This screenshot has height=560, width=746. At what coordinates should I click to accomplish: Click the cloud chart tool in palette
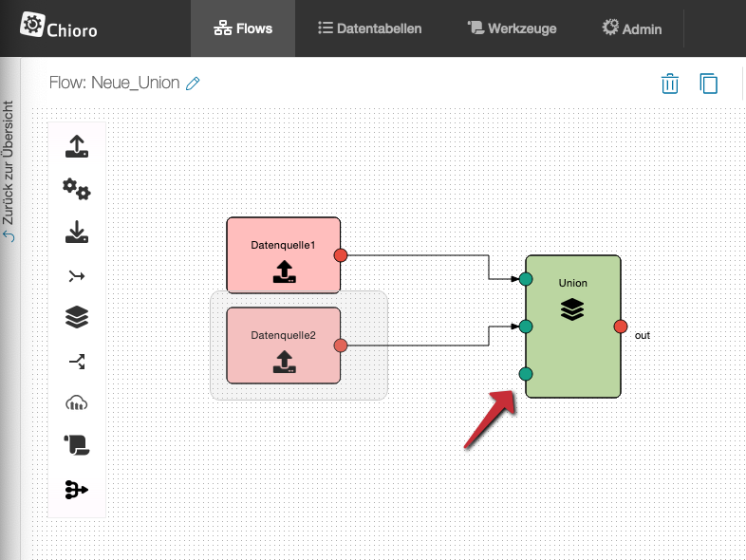click(x=77, y=402)
